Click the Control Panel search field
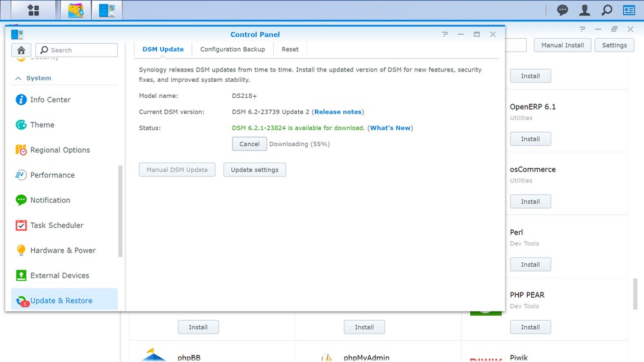The height and width of the screenshot is (362, 644). coord(77,50)
